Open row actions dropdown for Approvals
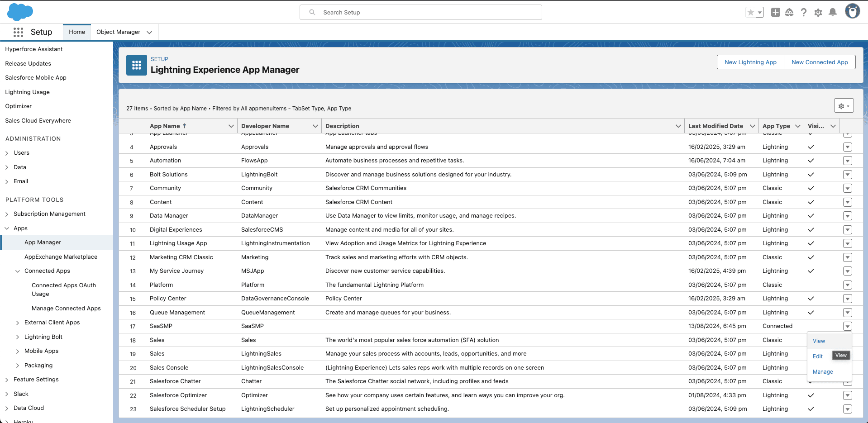This screenshot has width=868, height=423. [848, 147]
